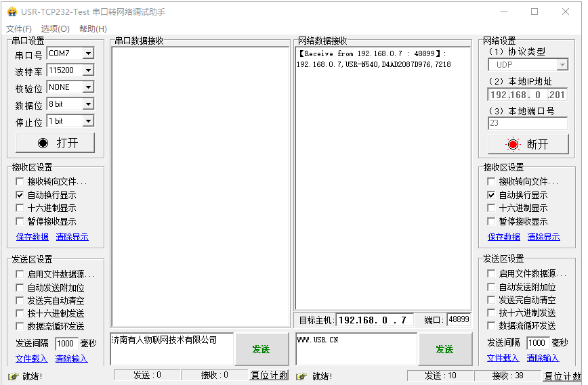Click the 本地端口号 23 field
Screen dimensions: 588x385
pyautogui.click(x=528, y=123)
